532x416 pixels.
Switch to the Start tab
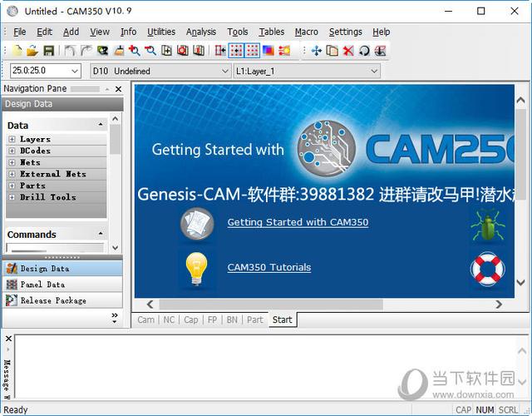(x=283, y=319)
